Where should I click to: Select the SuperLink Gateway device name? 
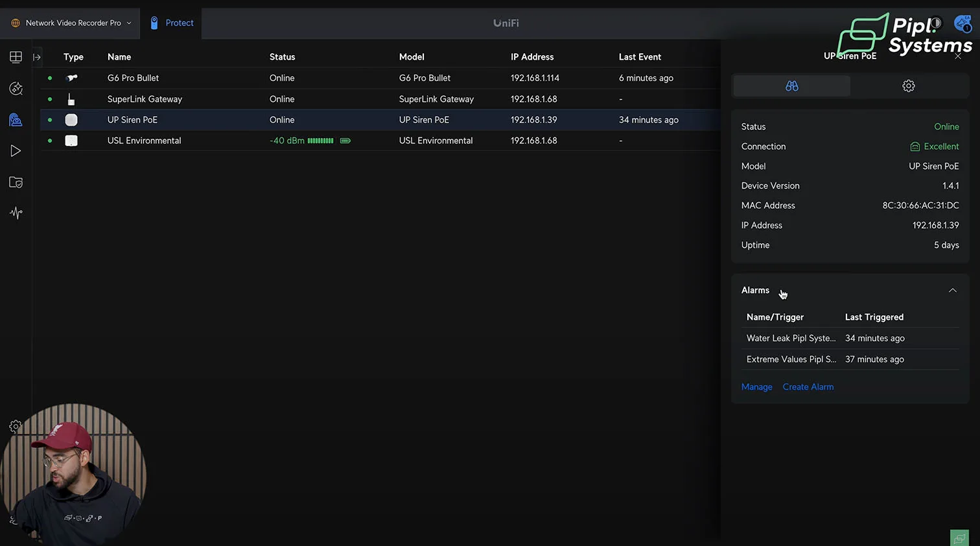tap(145, 99)
